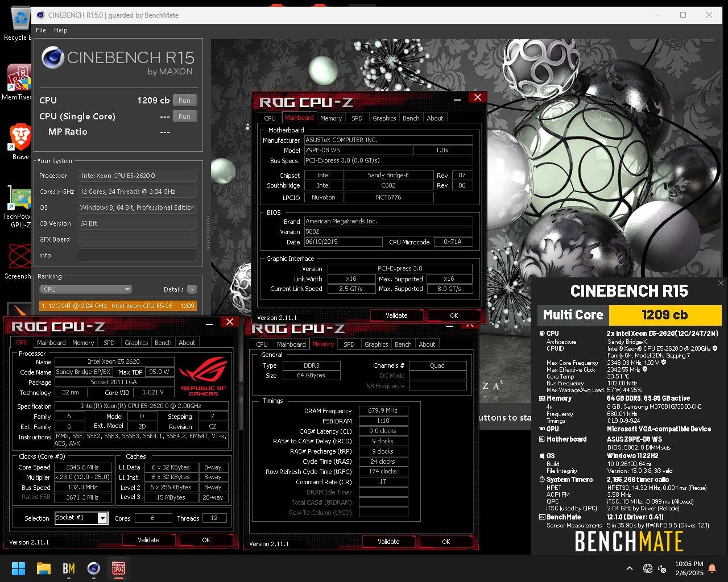Click the Memory icon in BenchMate panel
The image size is (728, 582).
(542, 398)
